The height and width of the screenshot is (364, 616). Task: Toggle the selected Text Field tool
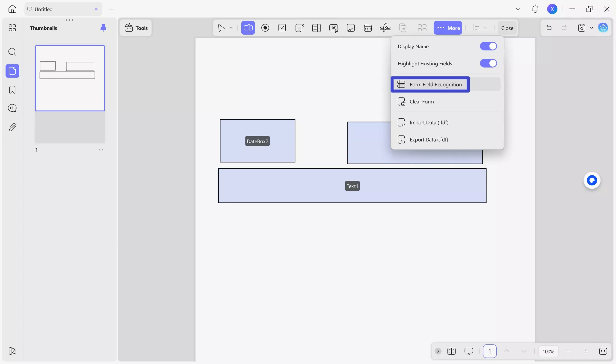click(x=248, y=28)
